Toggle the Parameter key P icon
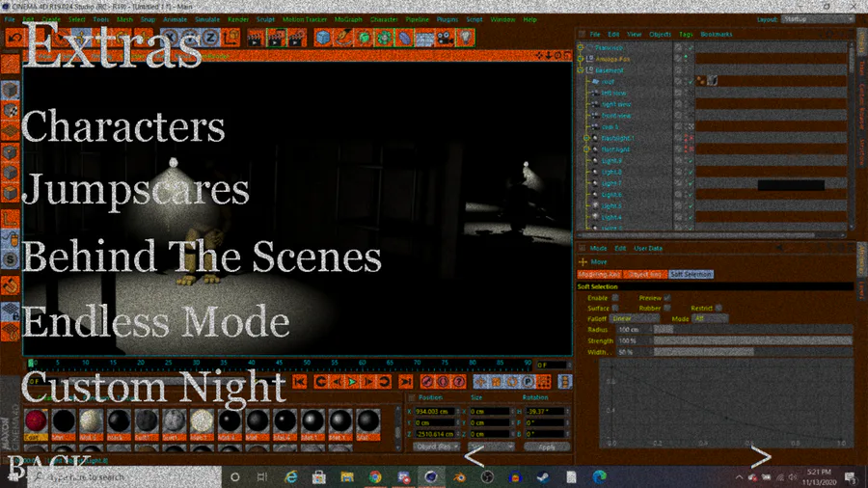 coord(529,382)
